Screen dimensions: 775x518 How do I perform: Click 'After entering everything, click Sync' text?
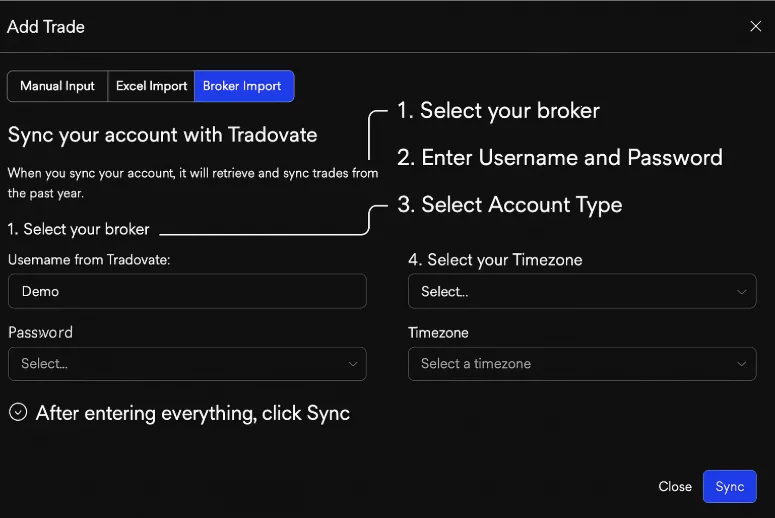pos(193,413)
